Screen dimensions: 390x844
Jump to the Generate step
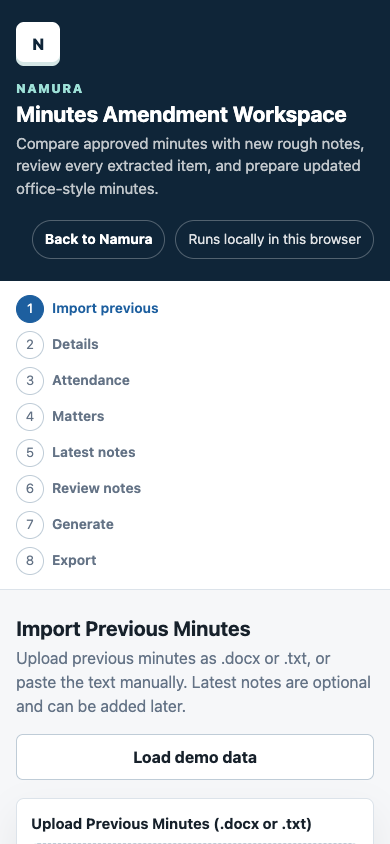pos(65,525)
